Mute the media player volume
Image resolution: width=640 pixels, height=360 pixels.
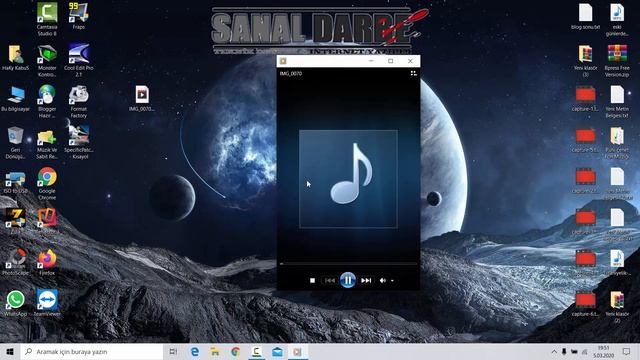382,280
